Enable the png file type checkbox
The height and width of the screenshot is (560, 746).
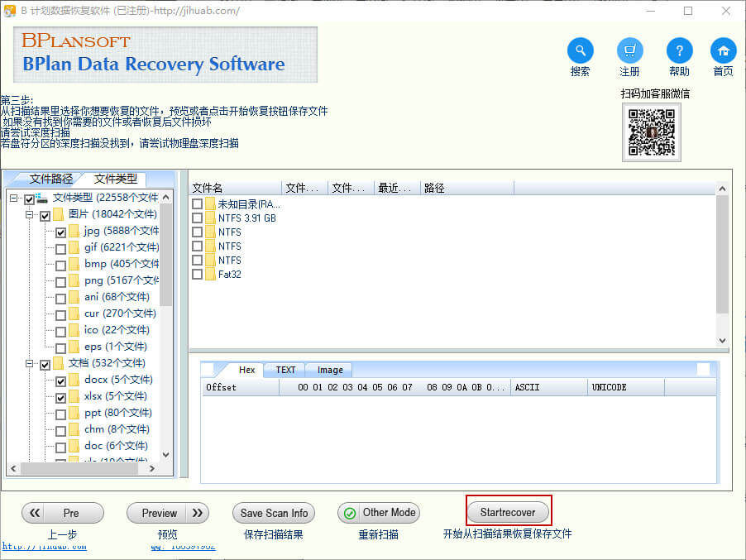61,282
